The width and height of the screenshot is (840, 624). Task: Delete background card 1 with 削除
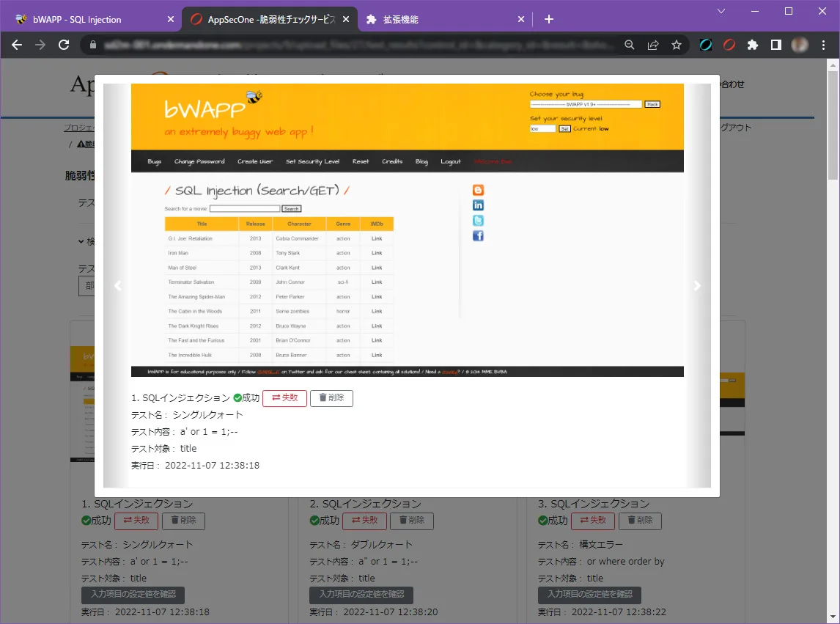[x=183, y=521]
